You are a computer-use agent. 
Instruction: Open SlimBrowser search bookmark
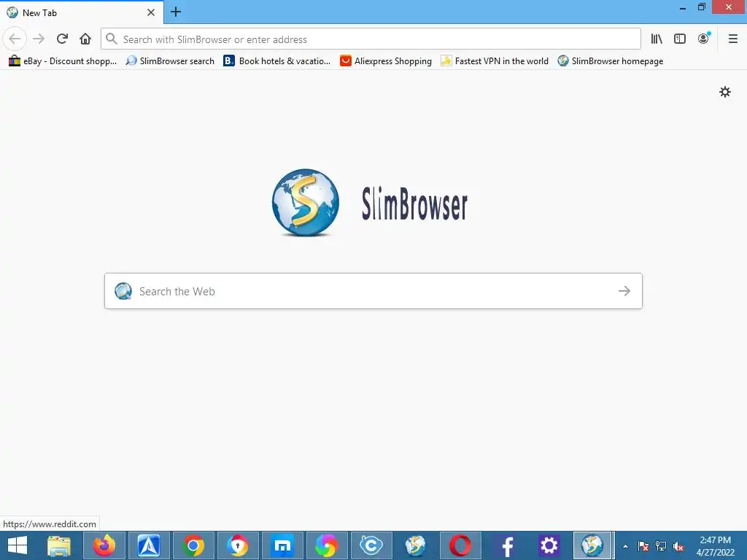click(x=170, y=61)
